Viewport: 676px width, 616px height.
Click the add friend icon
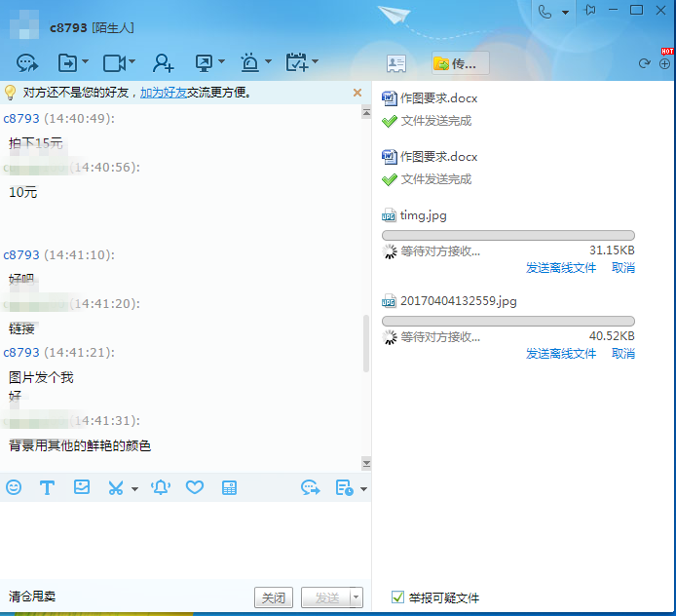coord(163,63)
